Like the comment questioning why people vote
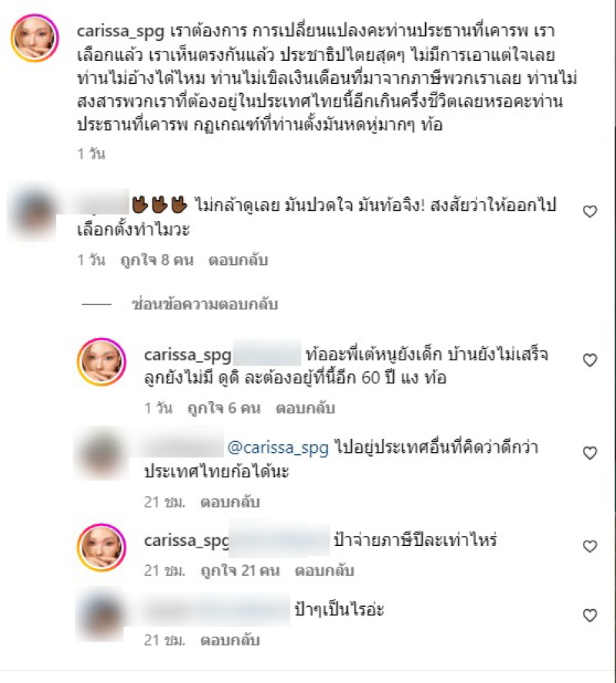Image resolution: width=616 pixels, height=683 pixels. point(589,212)
